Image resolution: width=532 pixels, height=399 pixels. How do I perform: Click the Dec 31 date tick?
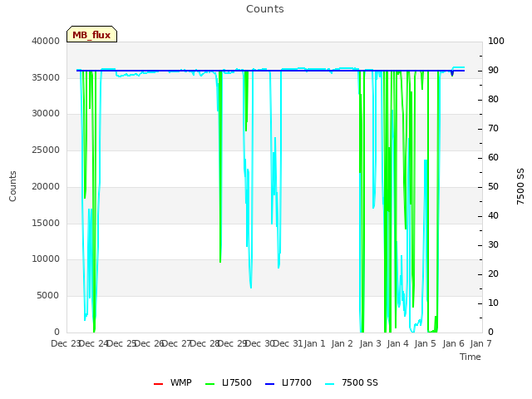(x=288, y=343)
